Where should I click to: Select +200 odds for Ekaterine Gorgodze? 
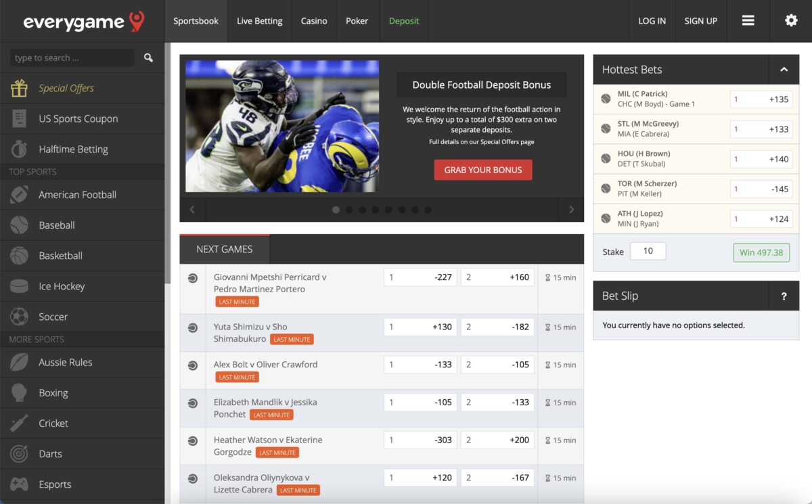[497, 440]
